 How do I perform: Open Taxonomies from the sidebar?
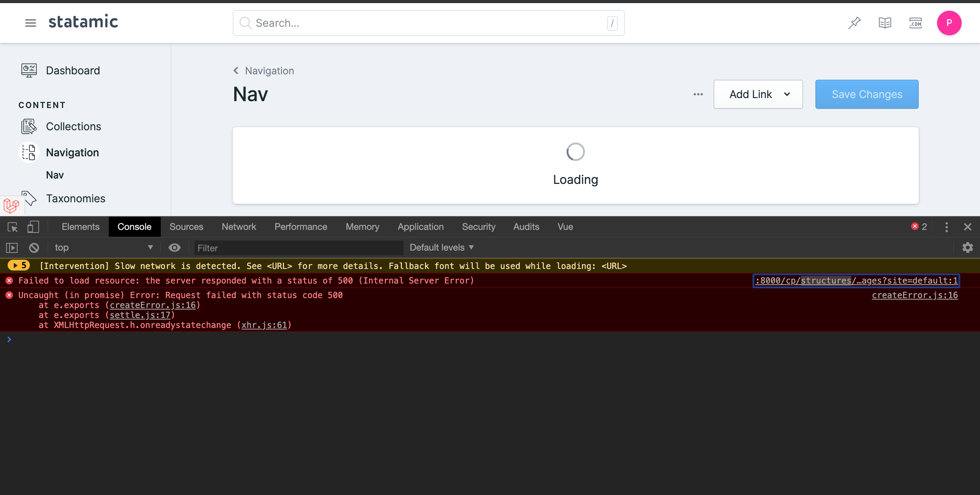(75, 198)
